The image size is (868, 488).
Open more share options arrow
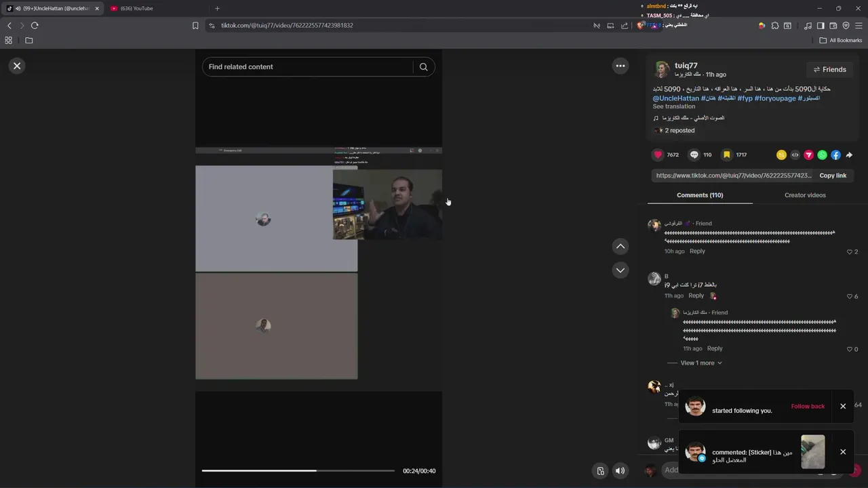[x=849, y=155]
